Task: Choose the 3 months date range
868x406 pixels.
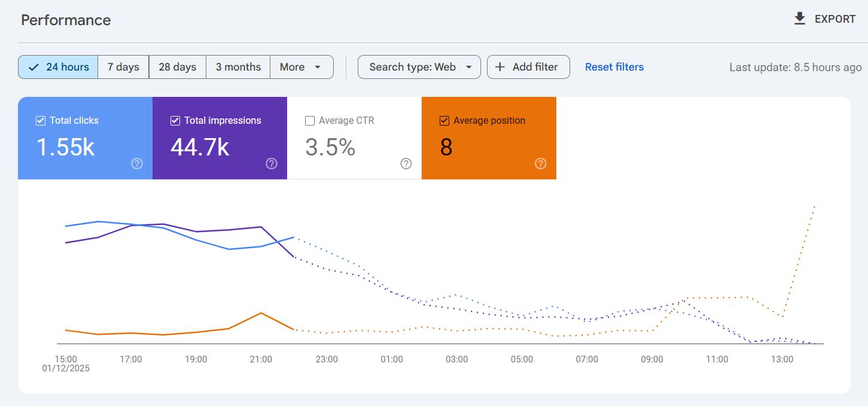Action: click(238, 67)
